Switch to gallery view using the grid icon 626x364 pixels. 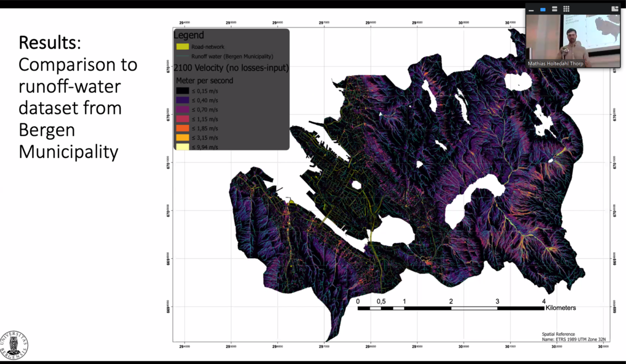pyautogui.click(x=566, y=9)
